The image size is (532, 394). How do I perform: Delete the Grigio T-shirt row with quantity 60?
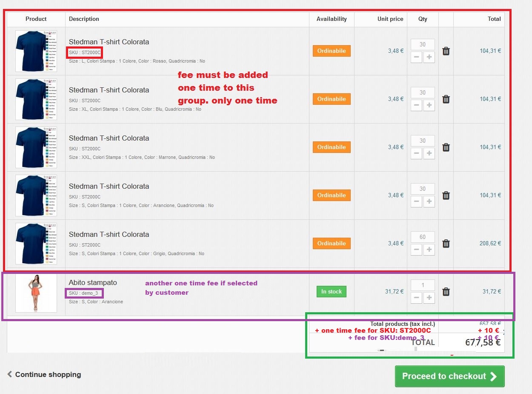coord(446,244)
